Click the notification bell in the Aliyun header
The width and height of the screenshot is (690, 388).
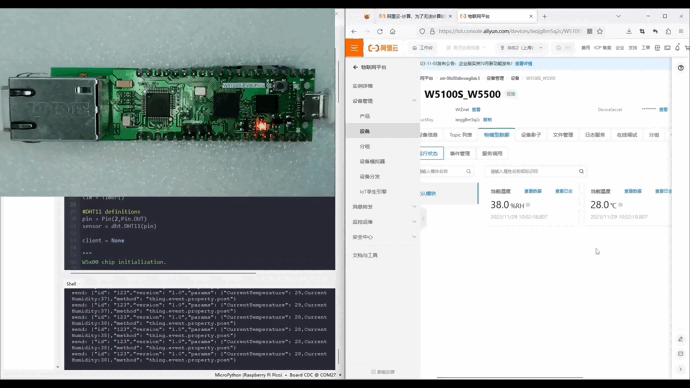(x=678, y=48)
